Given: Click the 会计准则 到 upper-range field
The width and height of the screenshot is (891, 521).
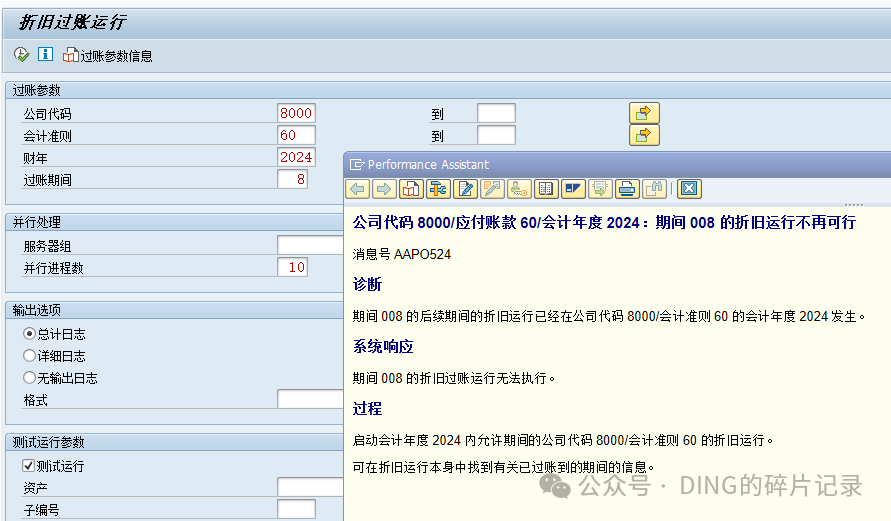Looking at the screenshot, I should [496, 135].
